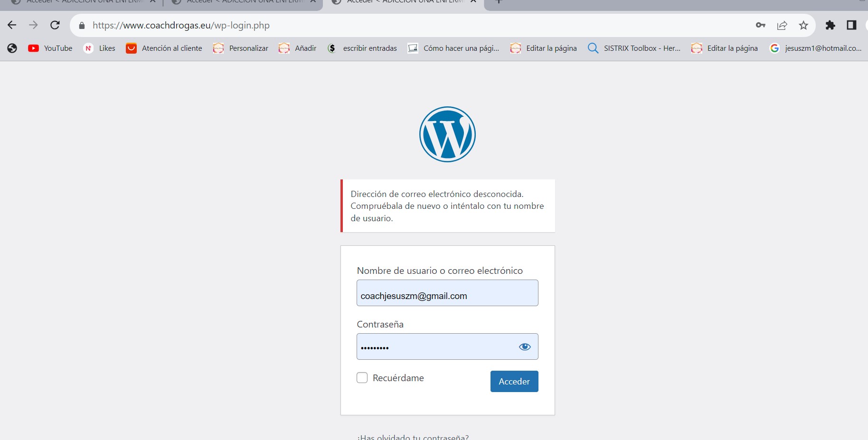The height and width of the screenshot is (440, 868).
Task: Click the ¿Has olvidado tu contraseña? link
Action: pos(413,437)
